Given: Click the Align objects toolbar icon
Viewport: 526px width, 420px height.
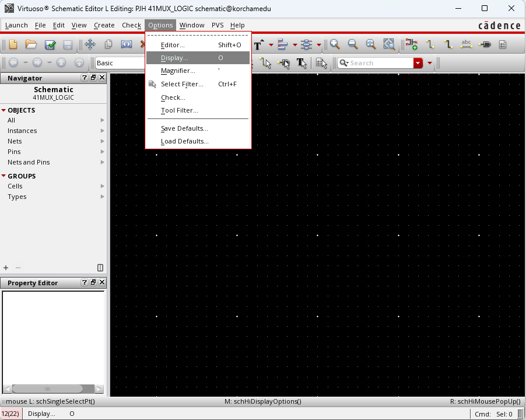Looking at the screenshot, I should (x=283, y=44).
